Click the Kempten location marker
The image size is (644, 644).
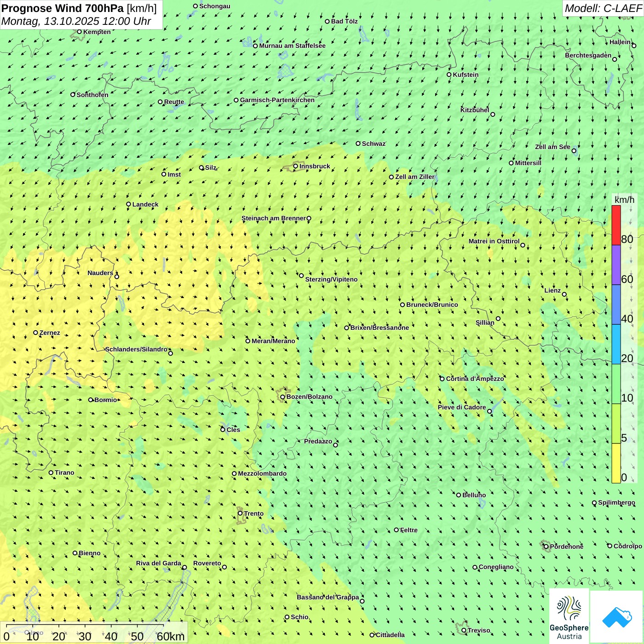point(80,32)
